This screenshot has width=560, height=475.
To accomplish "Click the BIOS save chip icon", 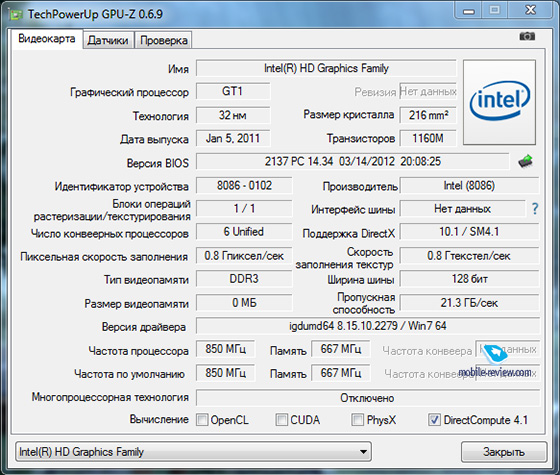I will click(525, 161).
